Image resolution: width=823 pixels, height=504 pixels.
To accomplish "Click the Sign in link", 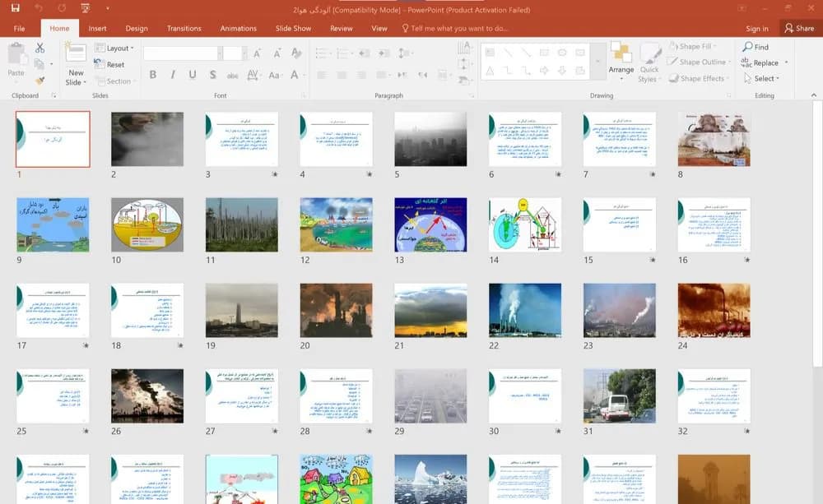I will click(757, 29).
